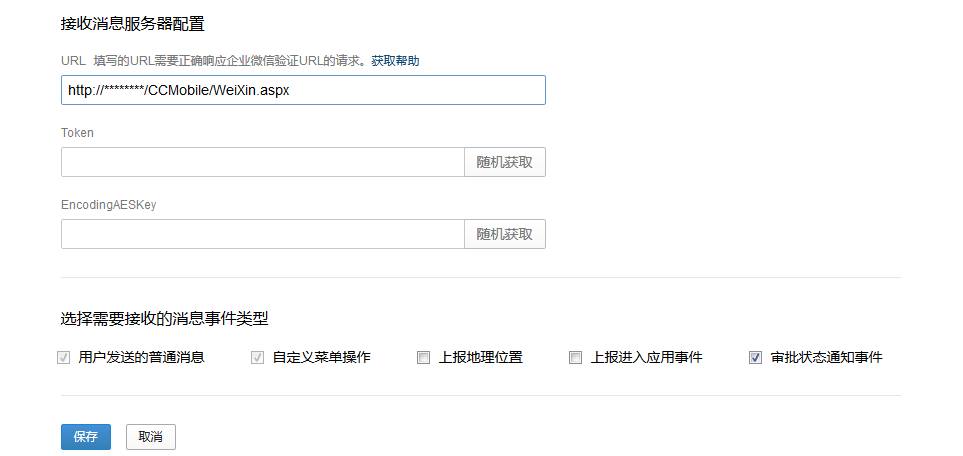Click the Token input field
Viewport: 963px width, 456px height.
[x=263, y=162]
